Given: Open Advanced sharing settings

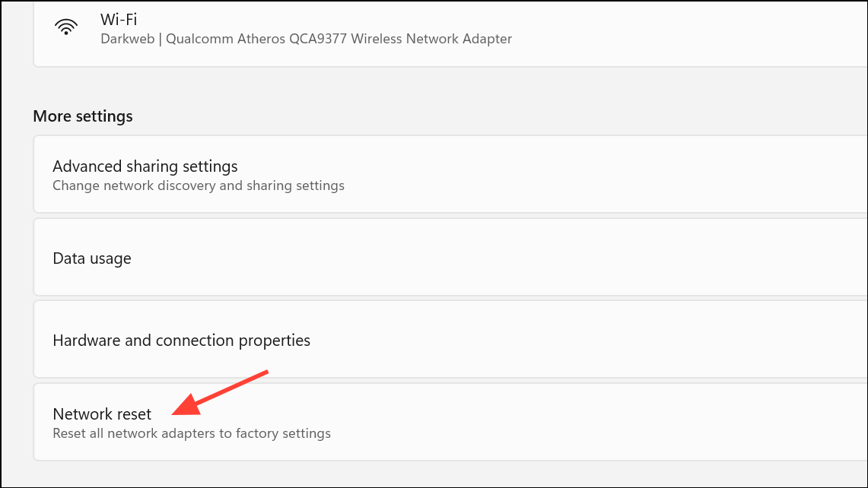Looking at the screenshot, I should pos(145,166).
